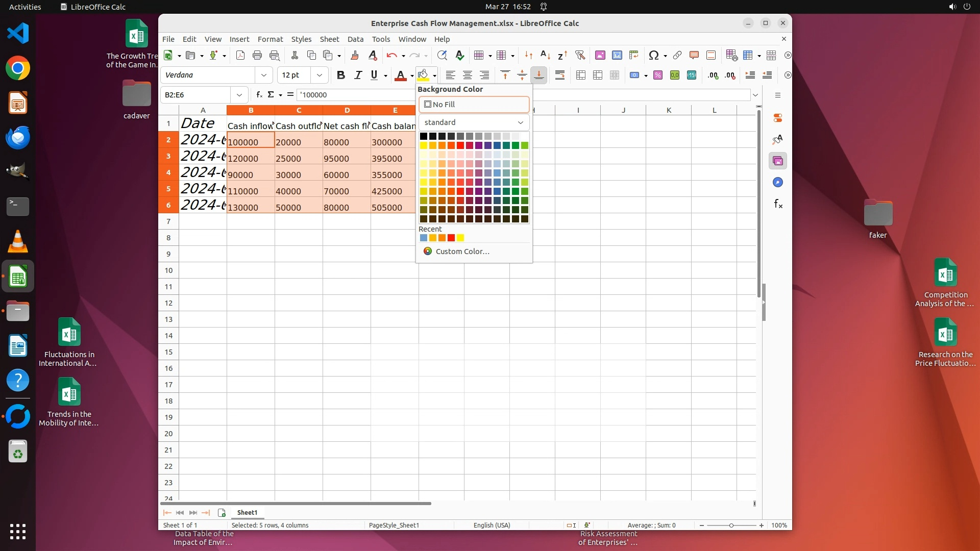This screenshot has height=551, width=980.
Task: Click the Sheet1 tab
Action: [x=247, y=512]
